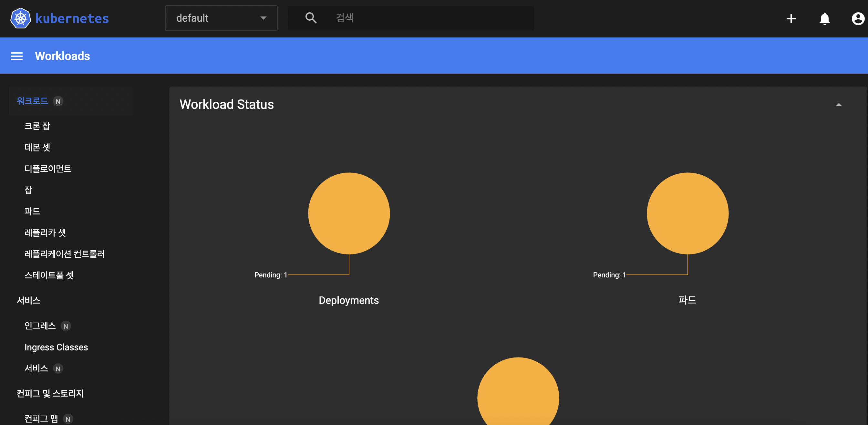Select the 서비스 section heading
Screen dimensions: 868x425
[x=29, y=300]
